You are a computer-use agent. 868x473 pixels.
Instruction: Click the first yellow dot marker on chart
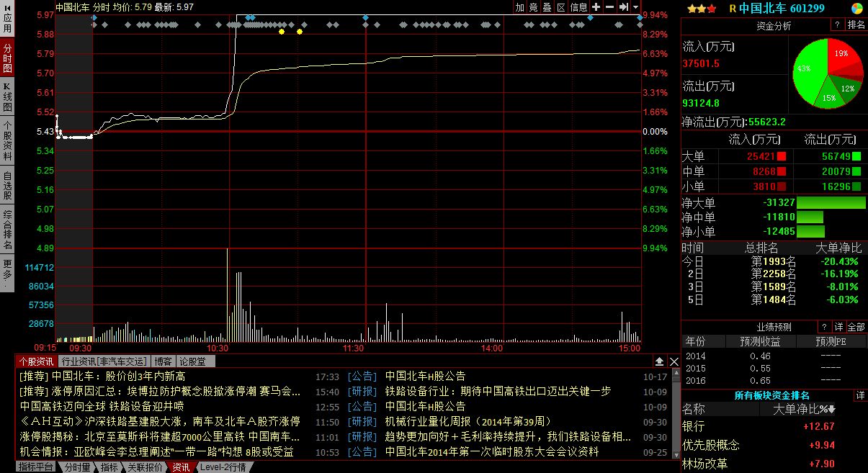click(x=282, y=32)
